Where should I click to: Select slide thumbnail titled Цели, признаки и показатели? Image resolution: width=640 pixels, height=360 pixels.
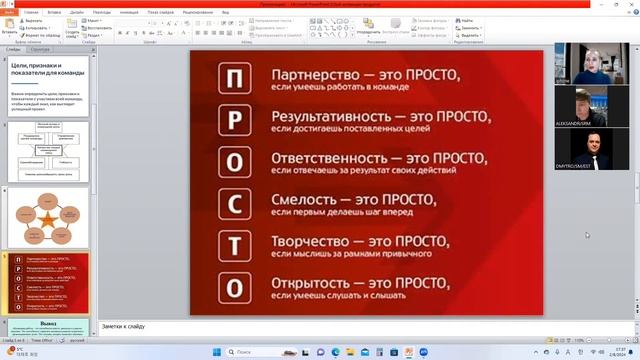[x=48, y=86]
